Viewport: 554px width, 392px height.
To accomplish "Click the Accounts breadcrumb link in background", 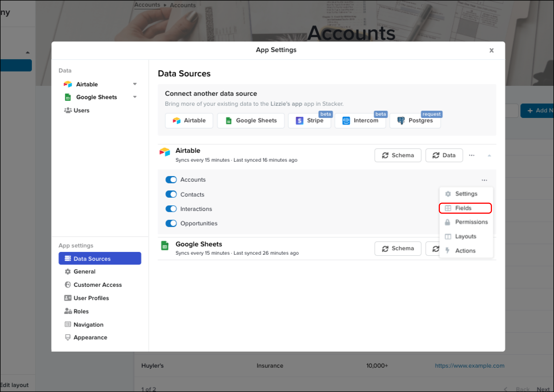I will coord(147,5).
